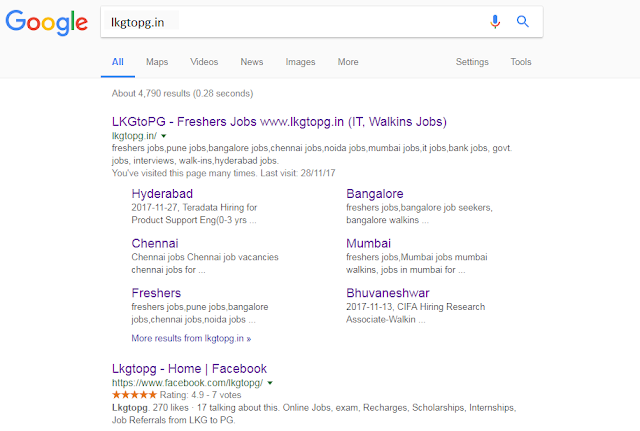Click 'Chennai jobs Chennai job vacancies' snippet

[x=205, y=257]
